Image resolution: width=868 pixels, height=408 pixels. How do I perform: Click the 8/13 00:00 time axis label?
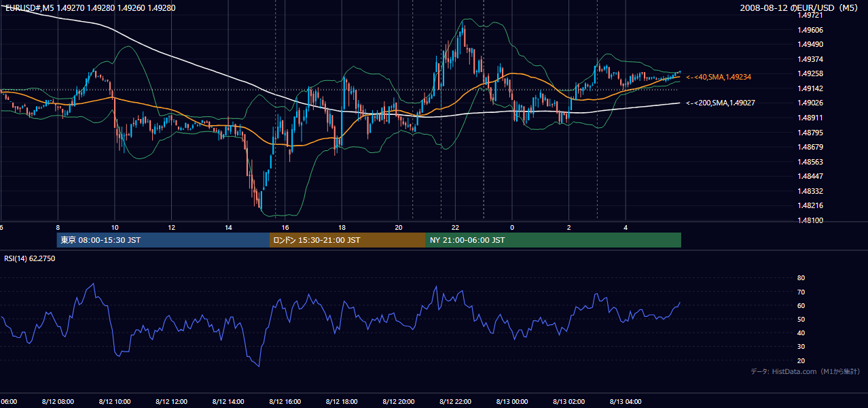pos(512,402)
